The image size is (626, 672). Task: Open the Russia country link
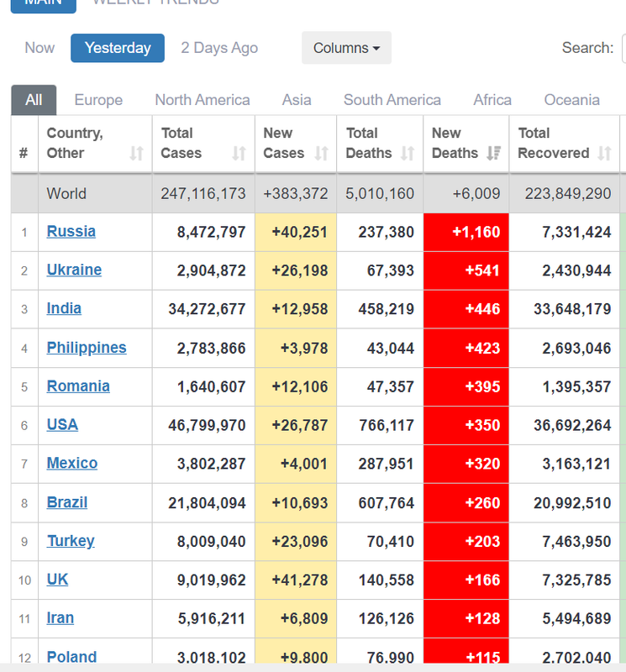71,232
